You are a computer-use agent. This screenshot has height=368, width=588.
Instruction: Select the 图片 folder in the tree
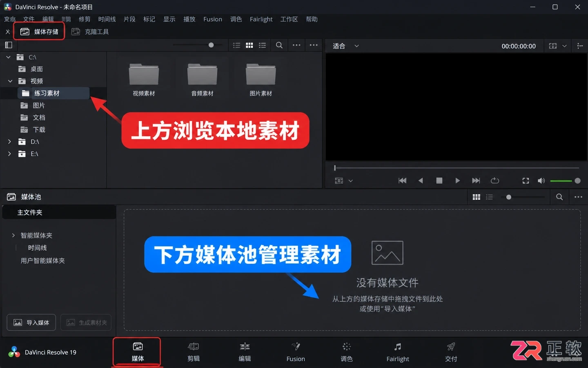[x=33, y=105]
